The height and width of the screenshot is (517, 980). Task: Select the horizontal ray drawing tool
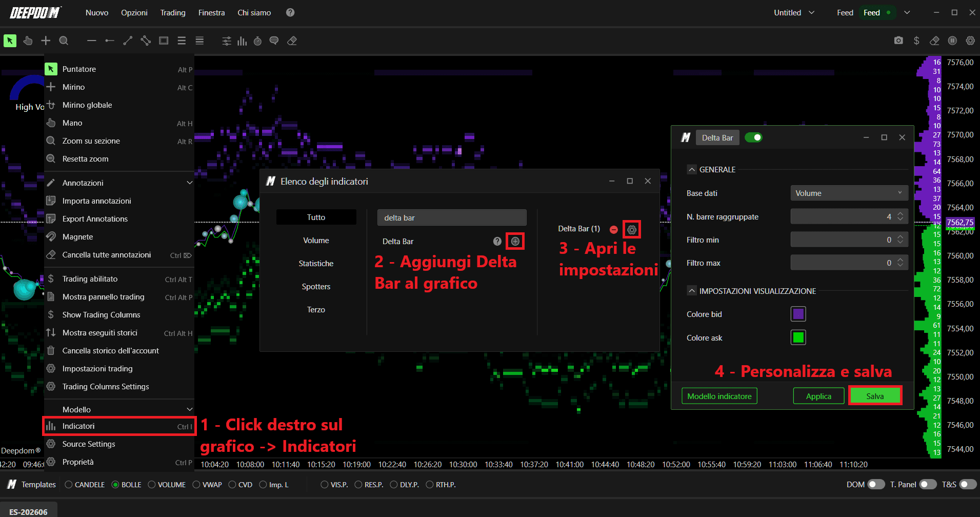point(110,41)
